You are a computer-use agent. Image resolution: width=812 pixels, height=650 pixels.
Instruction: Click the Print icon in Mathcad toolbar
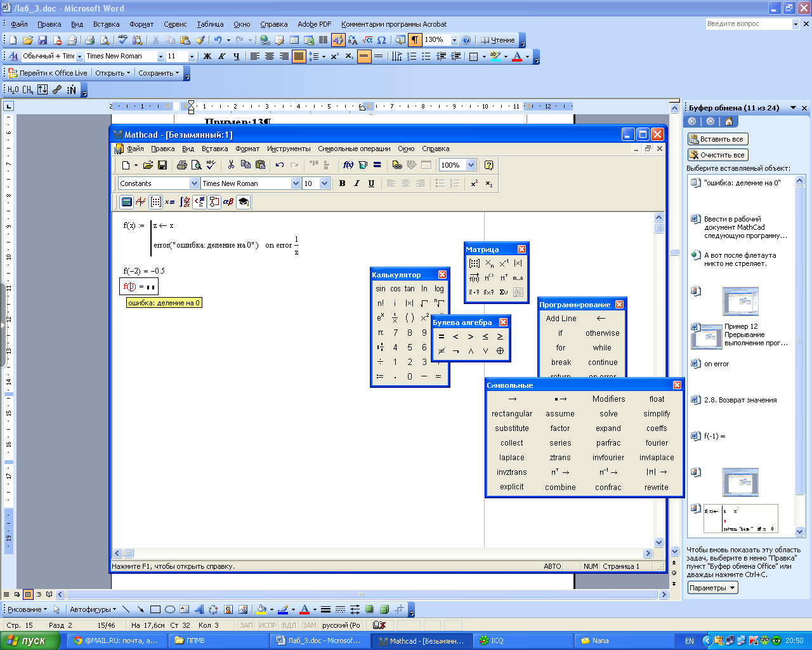tap(182, 165)
